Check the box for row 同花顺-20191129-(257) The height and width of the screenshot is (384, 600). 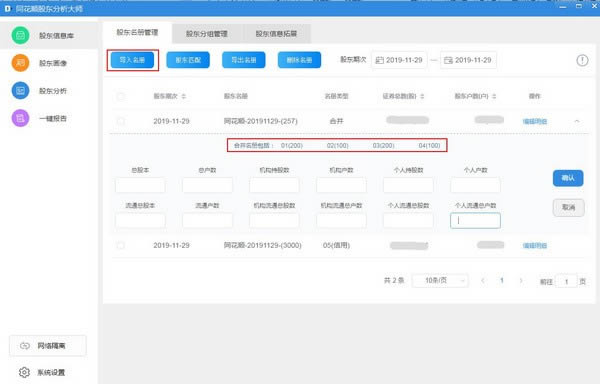pyautogui.click(x=121, y=121)
